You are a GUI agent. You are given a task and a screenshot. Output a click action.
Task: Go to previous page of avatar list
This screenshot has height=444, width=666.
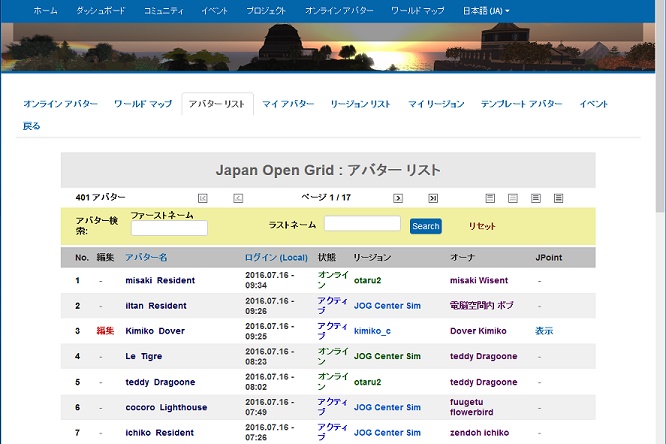coord(238,198)
